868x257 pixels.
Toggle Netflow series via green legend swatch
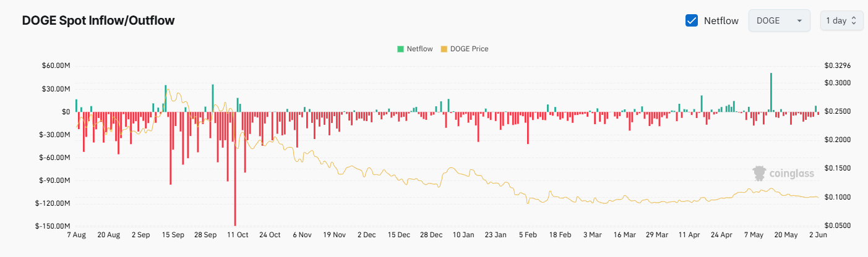click(x=400, y=49)
